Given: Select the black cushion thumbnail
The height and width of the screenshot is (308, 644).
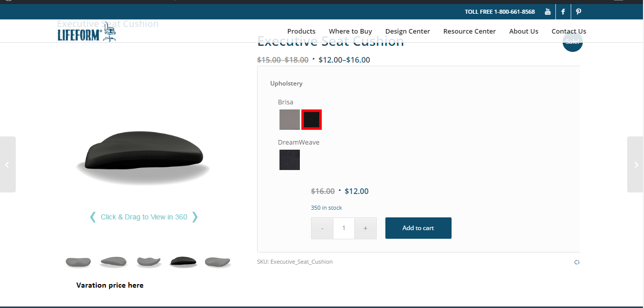Looking at the screenshot, I should click(183, 262).
